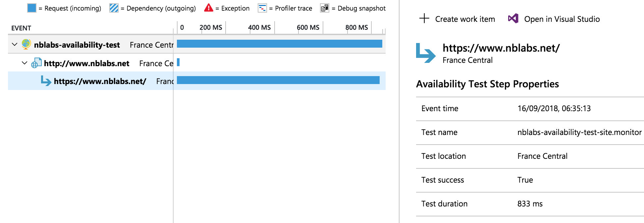Click the Availability Test Step Properties heading
This screenshot has width=644, height=223.
coord(487,84)
